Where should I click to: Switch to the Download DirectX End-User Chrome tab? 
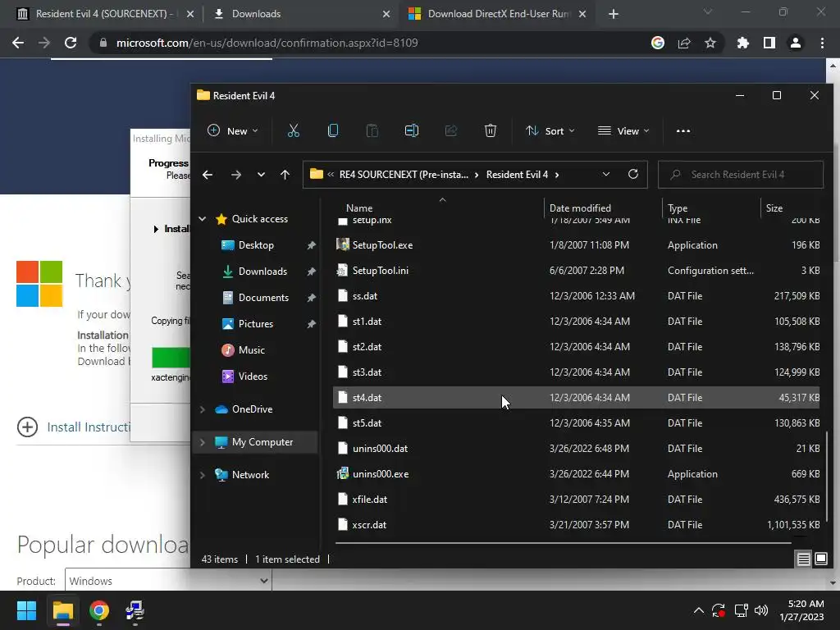pyautogui.click(x=497, y=14)
